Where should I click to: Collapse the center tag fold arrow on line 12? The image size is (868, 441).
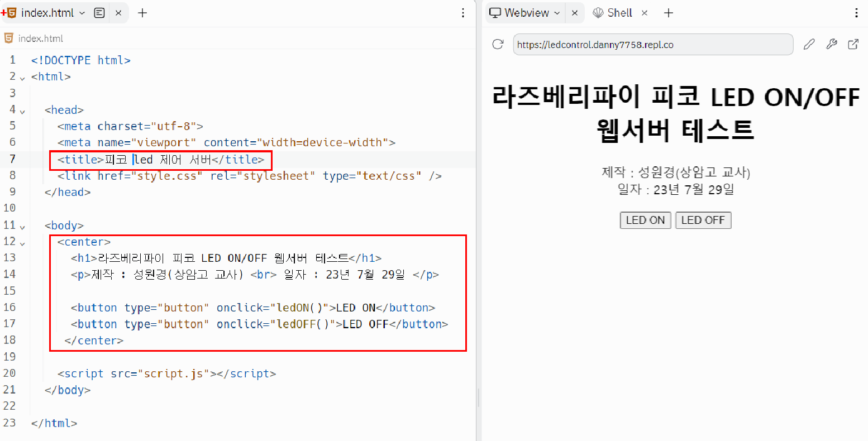click(x=22, y=243)
